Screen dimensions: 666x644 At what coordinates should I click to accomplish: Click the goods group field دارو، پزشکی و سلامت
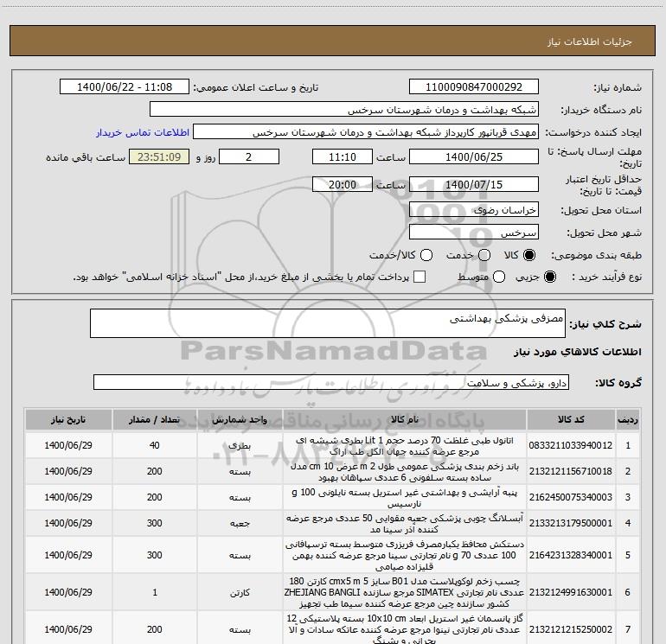(331, 382)
